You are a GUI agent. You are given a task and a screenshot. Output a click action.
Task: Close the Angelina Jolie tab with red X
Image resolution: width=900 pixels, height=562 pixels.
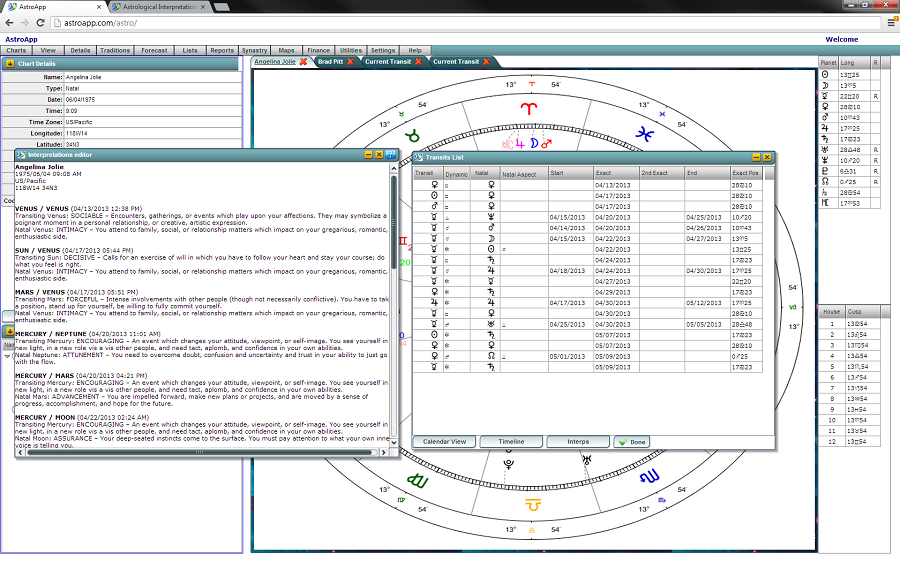tap(303, 62)
